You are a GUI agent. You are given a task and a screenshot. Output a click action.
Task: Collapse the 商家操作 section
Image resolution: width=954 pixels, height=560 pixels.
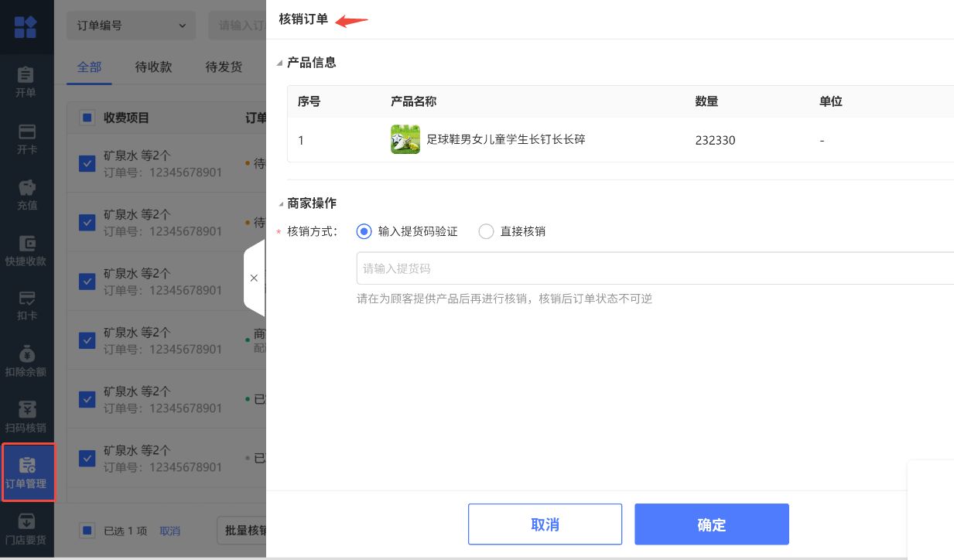point(279,203)
